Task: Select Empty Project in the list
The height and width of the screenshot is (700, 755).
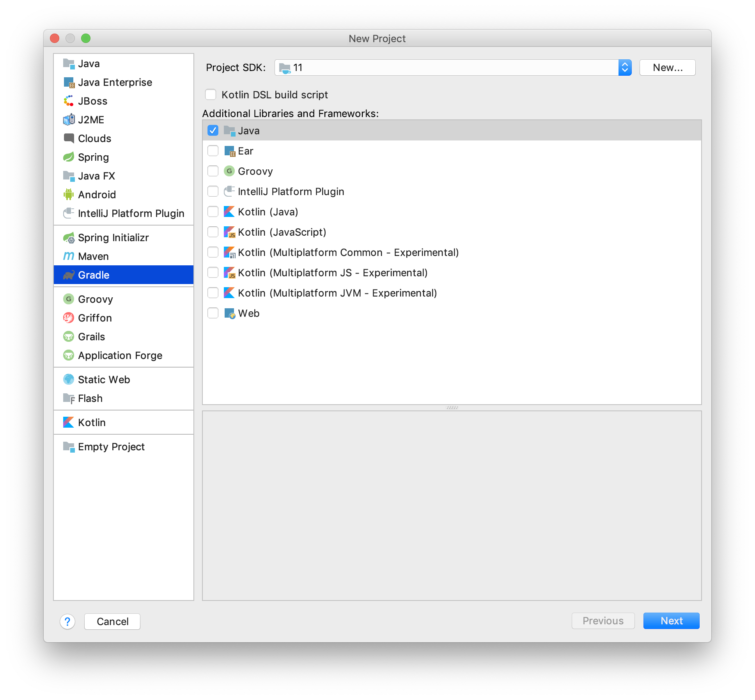Action: 111,446
